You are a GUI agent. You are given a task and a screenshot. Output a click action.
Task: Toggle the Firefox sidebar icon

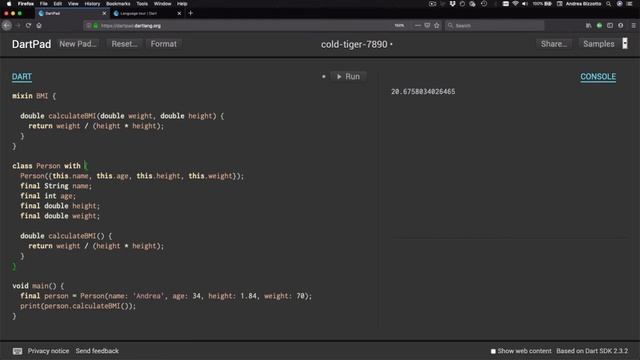click(x=610, y=25)
